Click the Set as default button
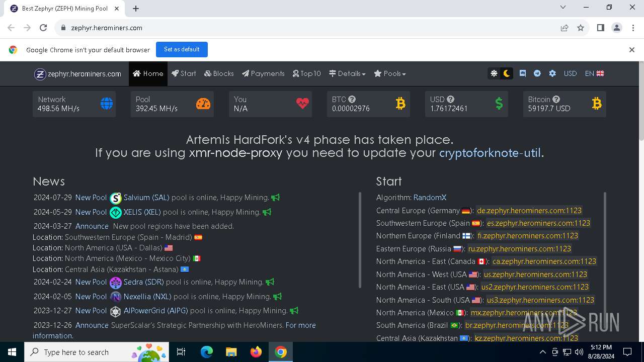 click(182, 49)
